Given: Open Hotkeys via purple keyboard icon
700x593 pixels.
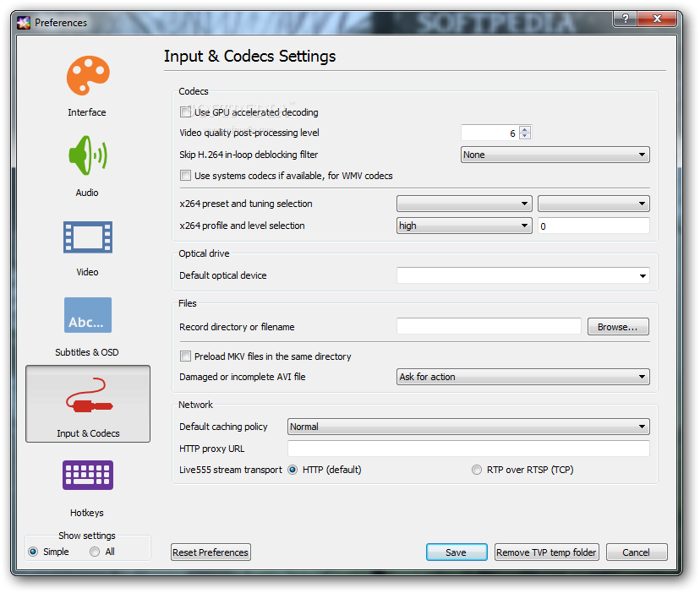Looking at the screenshot, I should pyautogui.click(x=88, y=476).
